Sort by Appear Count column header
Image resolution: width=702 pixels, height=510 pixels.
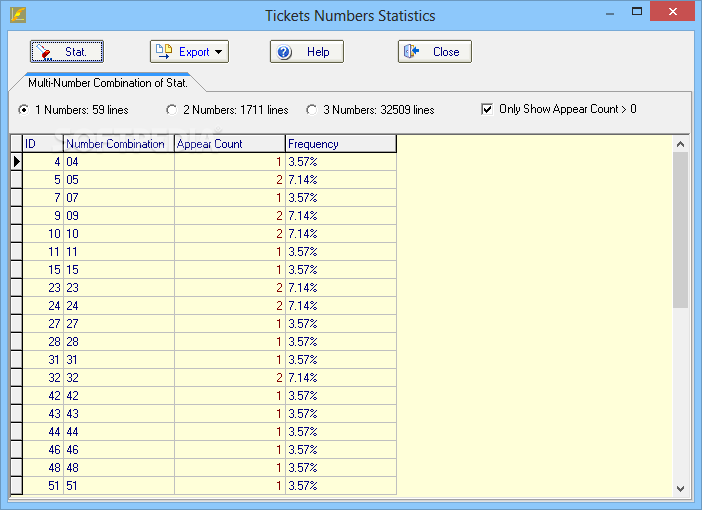230,144
